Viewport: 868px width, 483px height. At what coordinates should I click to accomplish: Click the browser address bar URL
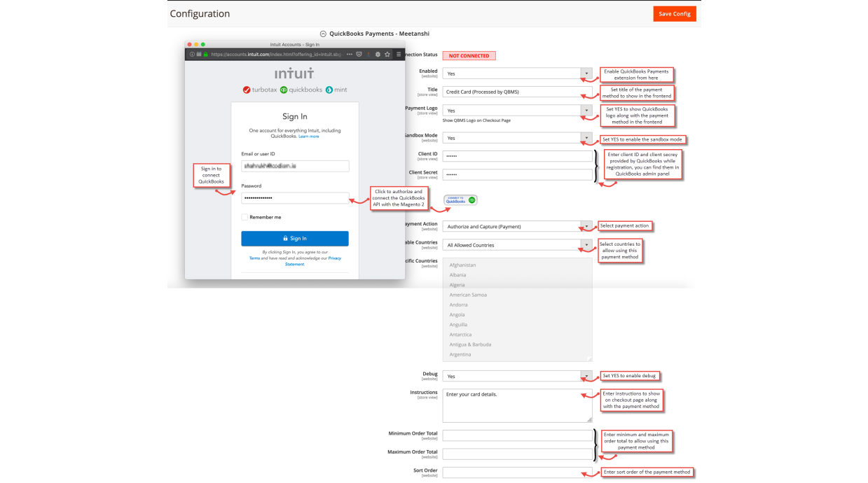tap(277, 54)
